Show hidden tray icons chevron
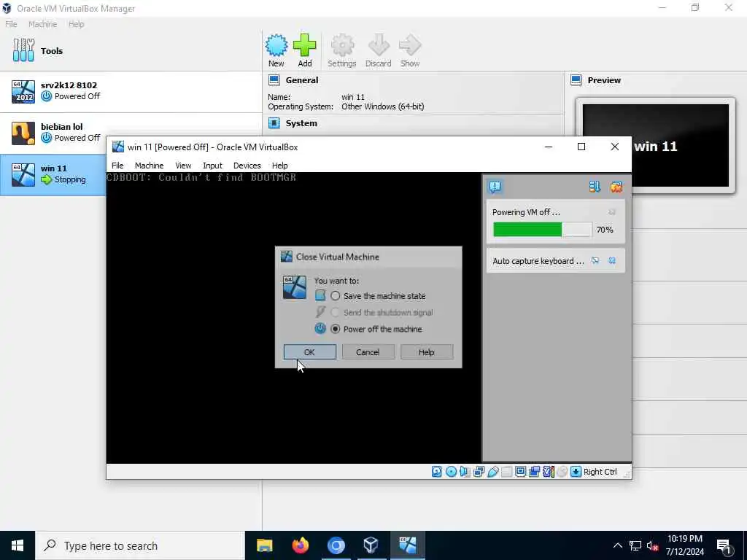Screen dimensions: 747x560 point(617,545)
